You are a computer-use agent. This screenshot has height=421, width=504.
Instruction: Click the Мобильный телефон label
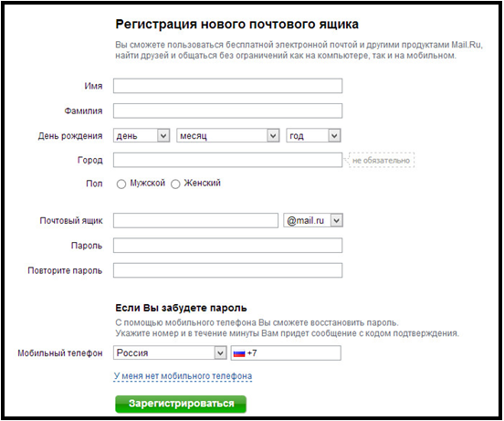[60, 353]
